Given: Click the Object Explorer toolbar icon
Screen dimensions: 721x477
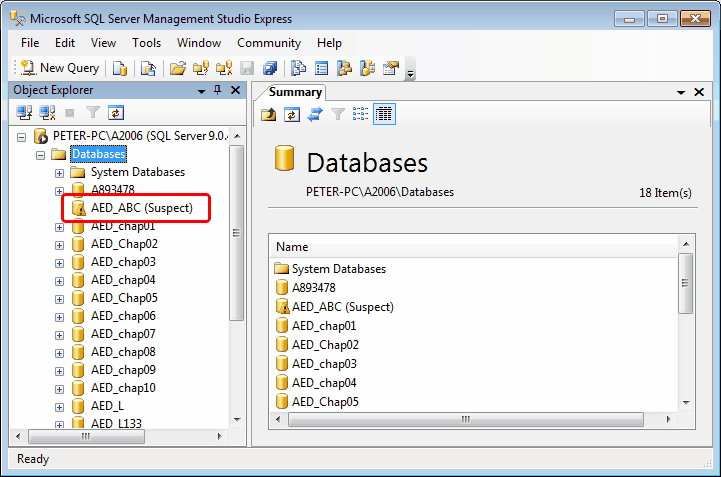Looking at the screenshot, I should tap(344, 69).
